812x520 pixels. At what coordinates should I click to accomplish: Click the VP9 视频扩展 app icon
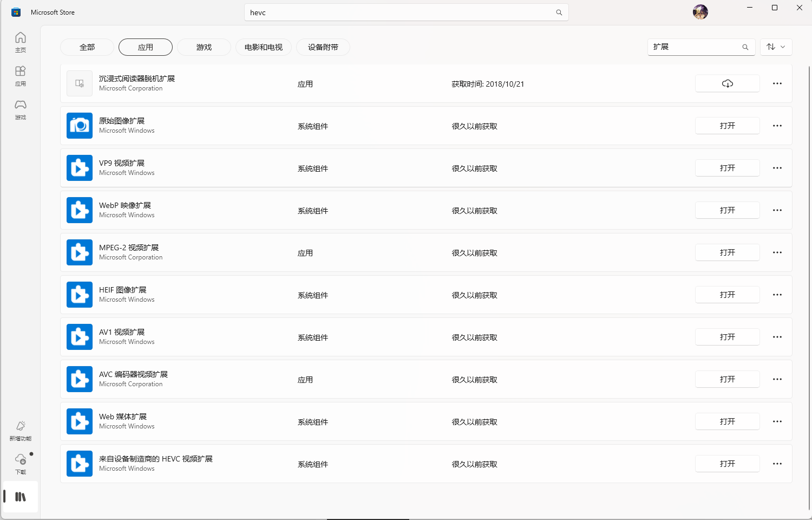pyautogui.click(x=80, y=168)
